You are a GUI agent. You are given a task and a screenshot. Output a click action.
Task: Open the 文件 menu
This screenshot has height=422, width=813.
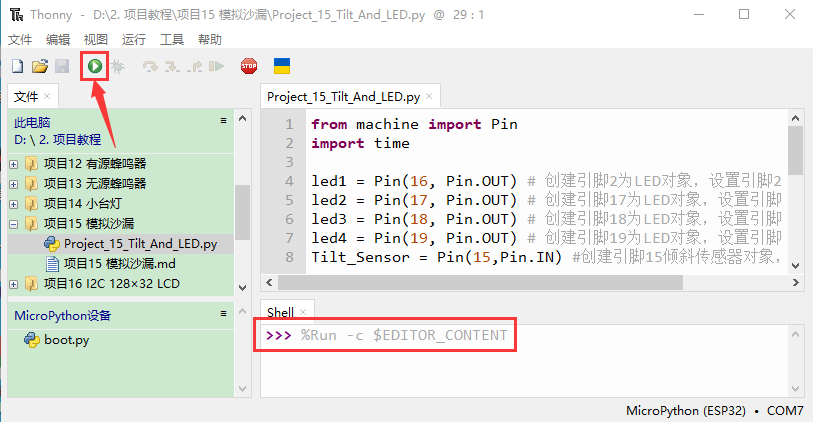point(20,39)
